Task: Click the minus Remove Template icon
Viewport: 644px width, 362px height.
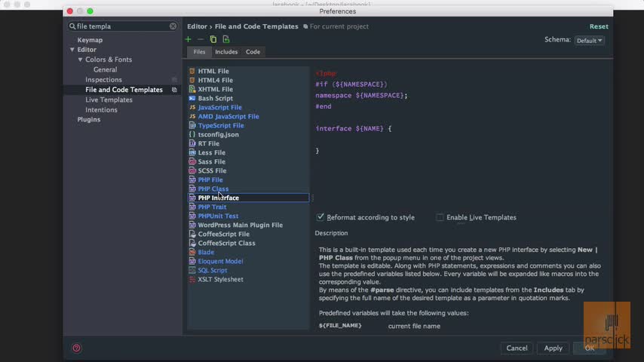Action: pos(201,39)
